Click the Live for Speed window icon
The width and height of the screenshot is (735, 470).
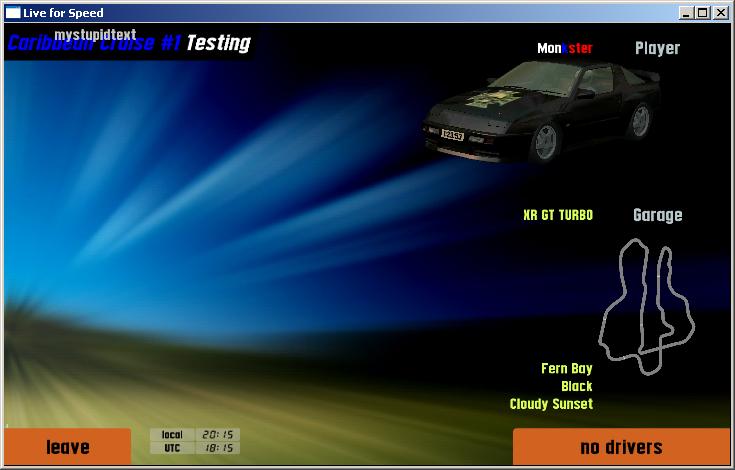(13, 13)
